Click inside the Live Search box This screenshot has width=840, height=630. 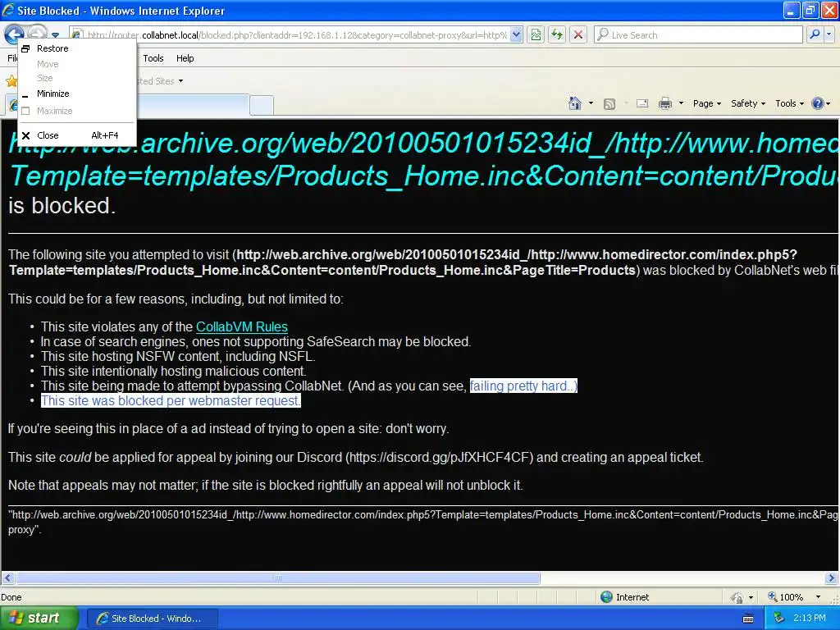[x=698, y=35]
